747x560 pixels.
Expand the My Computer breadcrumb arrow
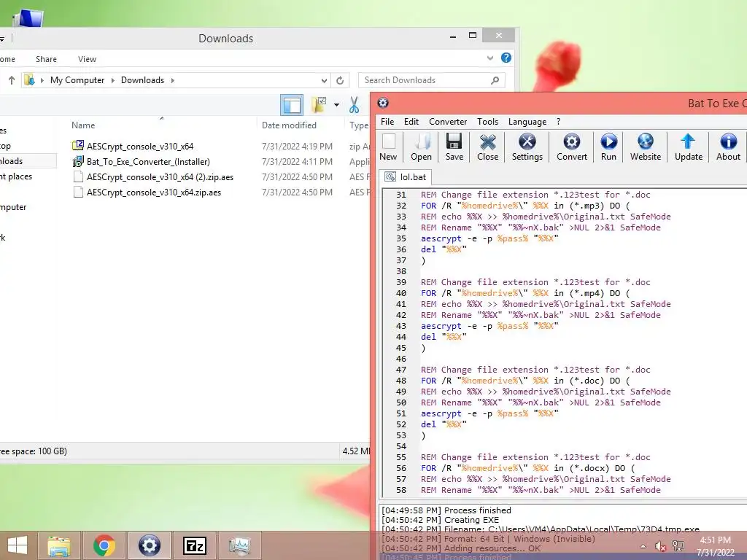click(113, 80)
